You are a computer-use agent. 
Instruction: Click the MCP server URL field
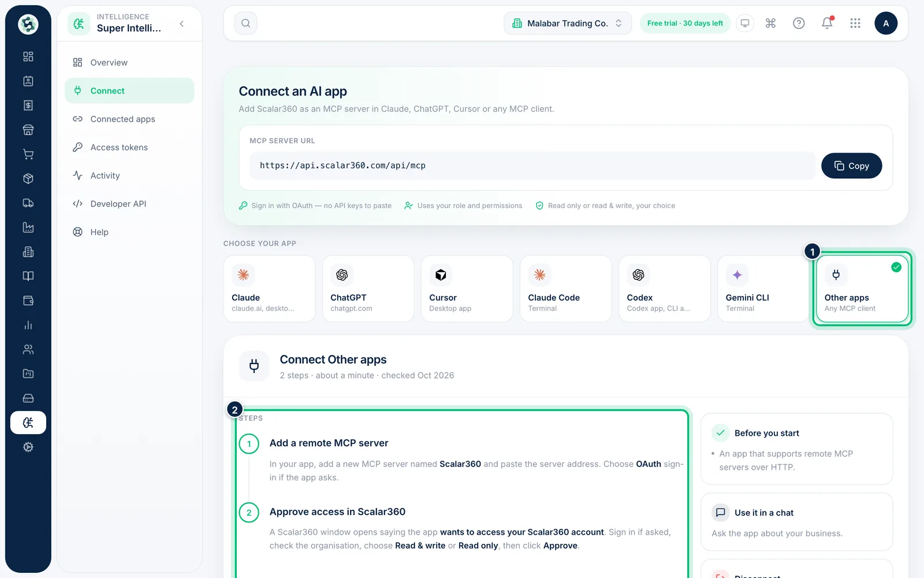pos(532,166)
